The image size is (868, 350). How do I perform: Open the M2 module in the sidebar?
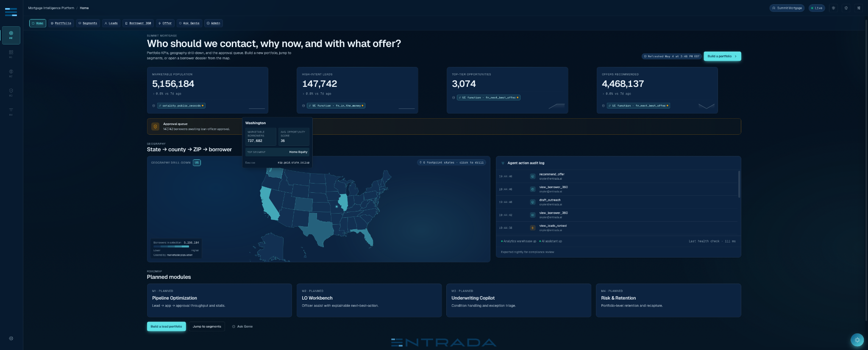[x=11, y=73]
